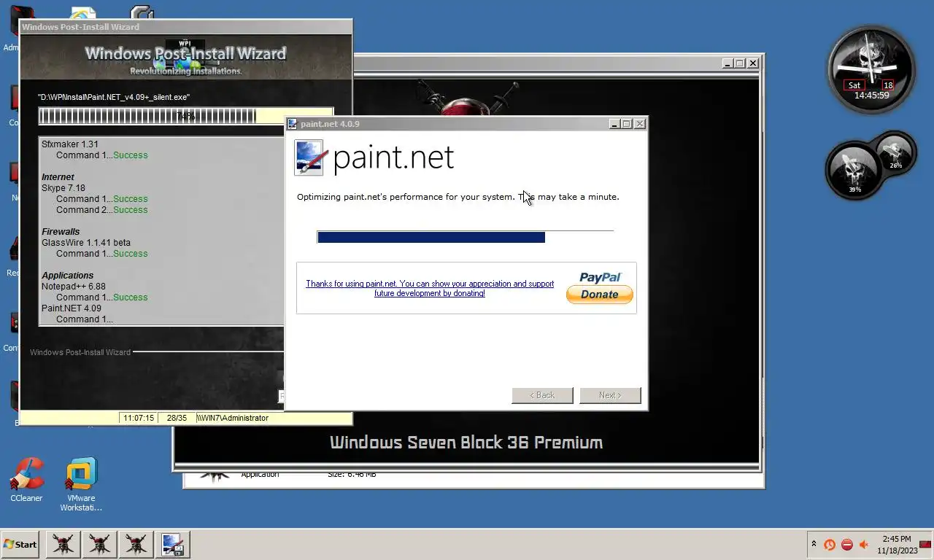Viewport: 934px width, 560px height.
Task: Open the paint.net donation appreciation link
Action: click(430, 288)
